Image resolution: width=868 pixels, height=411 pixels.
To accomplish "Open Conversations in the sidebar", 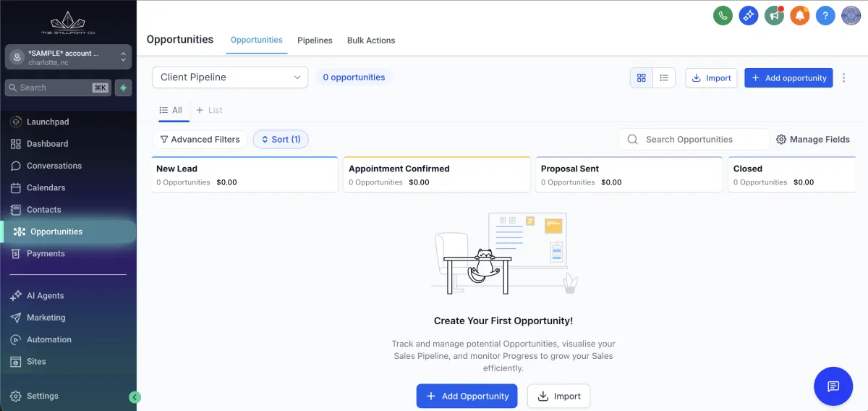I will pyautogui.click(x=54, y=166).
